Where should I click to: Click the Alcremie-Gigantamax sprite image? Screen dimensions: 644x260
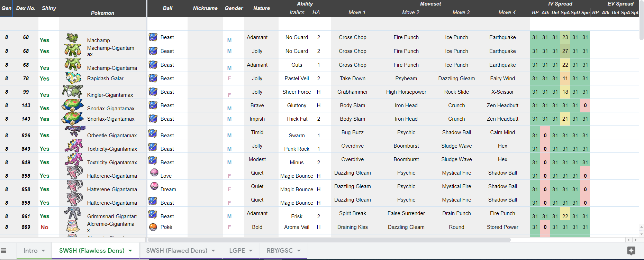pos(73,227)
